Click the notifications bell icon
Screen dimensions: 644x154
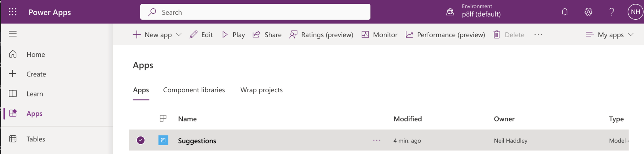[564, 12]
